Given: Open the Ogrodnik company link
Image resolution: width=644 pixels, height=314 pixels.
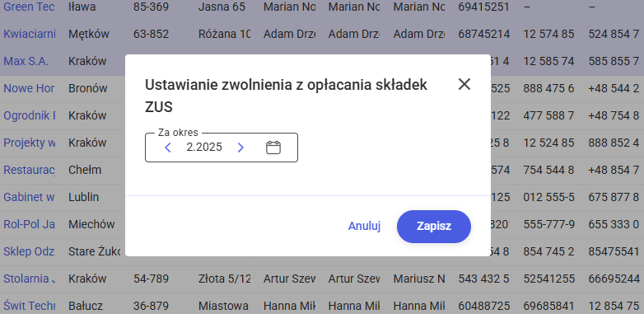Looking at the screenshot, I should click(x=29, y=115).
